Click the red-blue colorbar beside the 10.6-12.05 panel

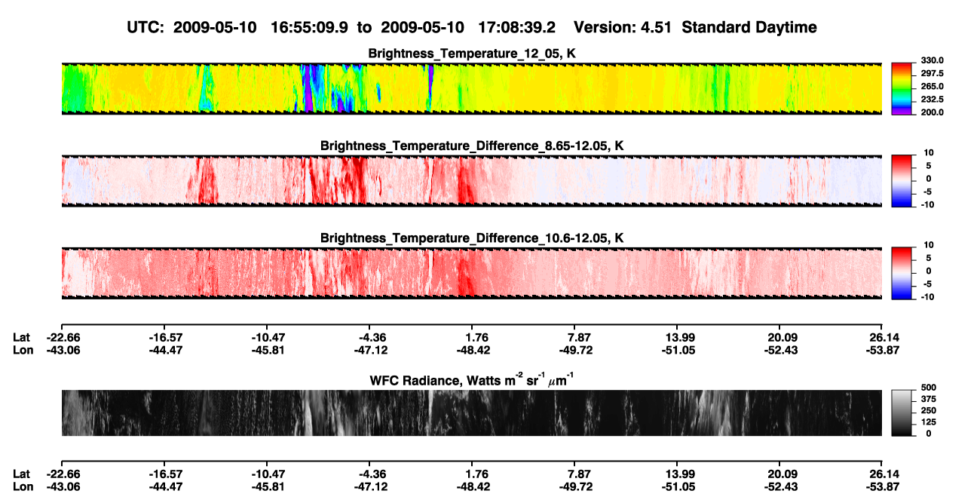coord(904,273)
